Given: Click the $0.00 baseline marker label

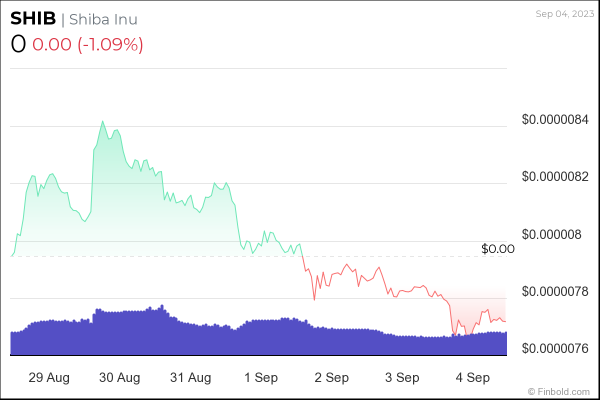Looking at the screenshot, I should point(497,248).
